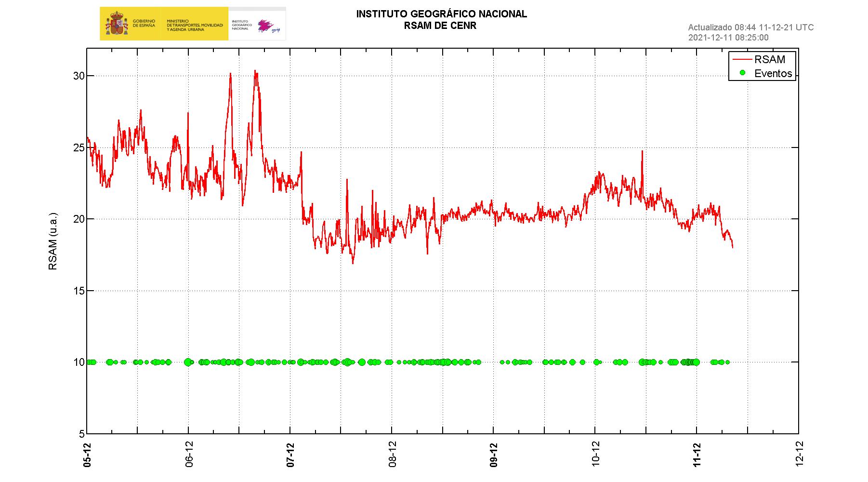Click the 12-12 date on the x-axis
Screen dimensions: 868x482
(799, 455)
